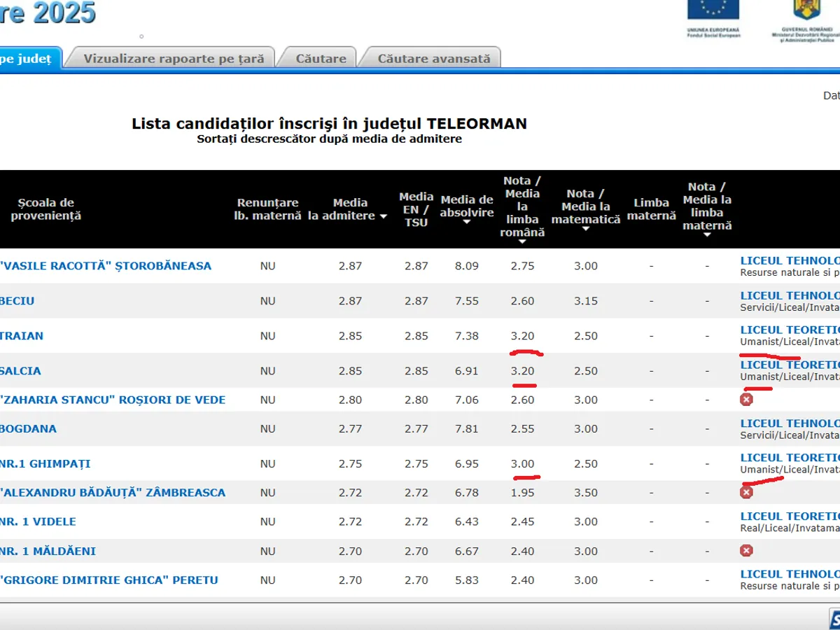The image size is (840, 630).
Task: Click the European Union flag logo
Action: click(x=713, y=10)
